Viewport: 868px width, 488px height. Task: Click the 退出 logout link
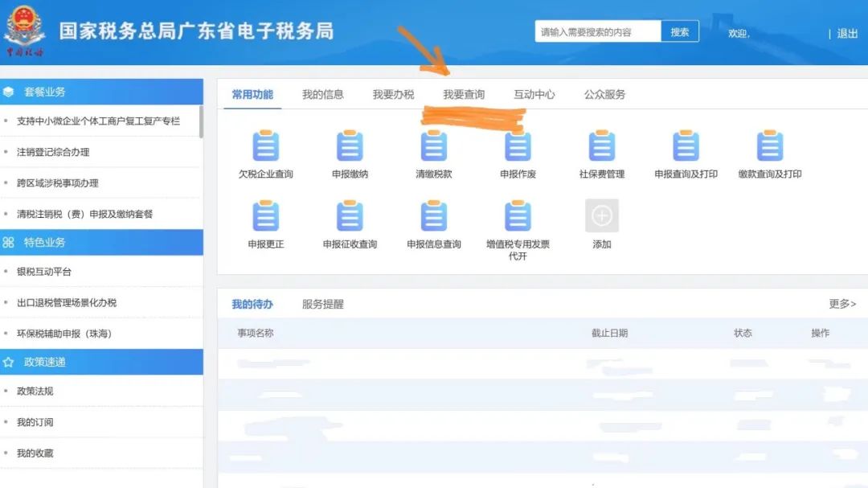tap(847, 34)
